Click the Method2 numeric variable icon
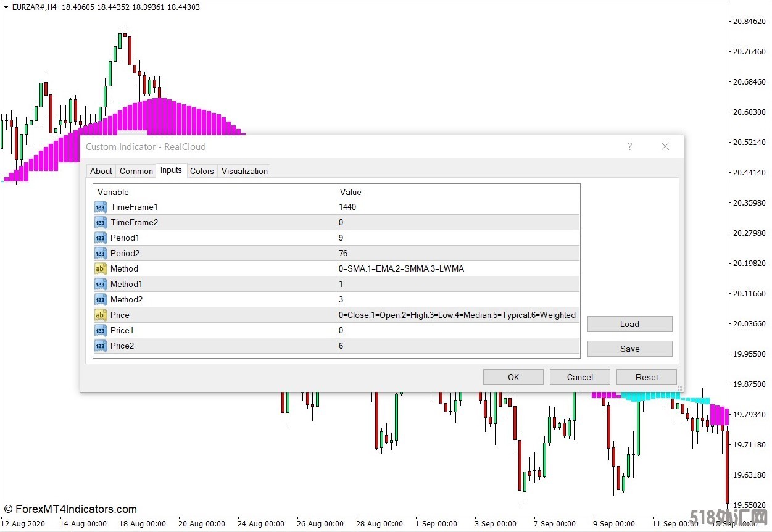This screenshot has width=772, height=532. coord(101,299)
